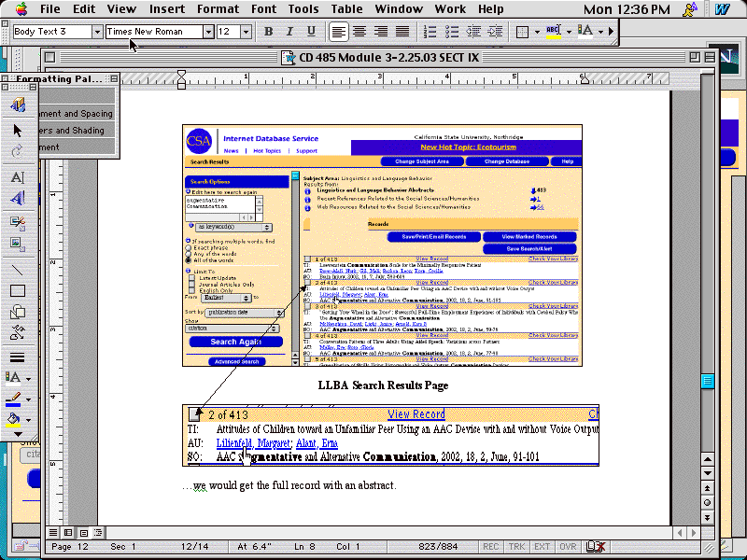The image size is (747, 560).
Task: Click the vertical scrollbar thumb
Action: (708, 381)
